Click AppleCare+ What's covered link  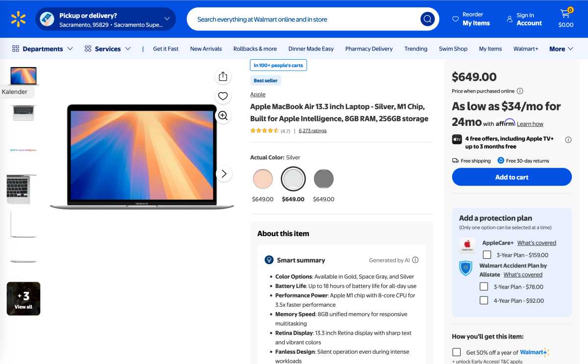click(537, 243)
